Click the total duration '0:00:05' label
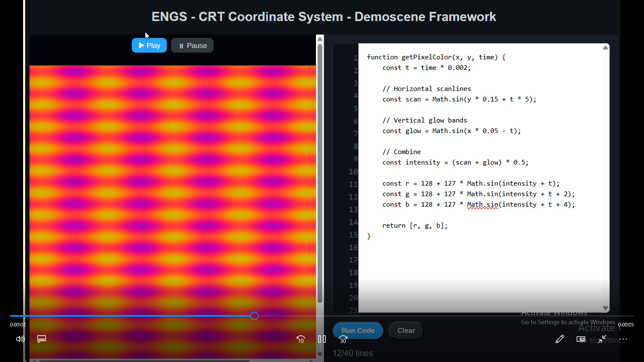The width and height of the screenshot is (644, 362). pyautogui.click(x=626, y=325)
